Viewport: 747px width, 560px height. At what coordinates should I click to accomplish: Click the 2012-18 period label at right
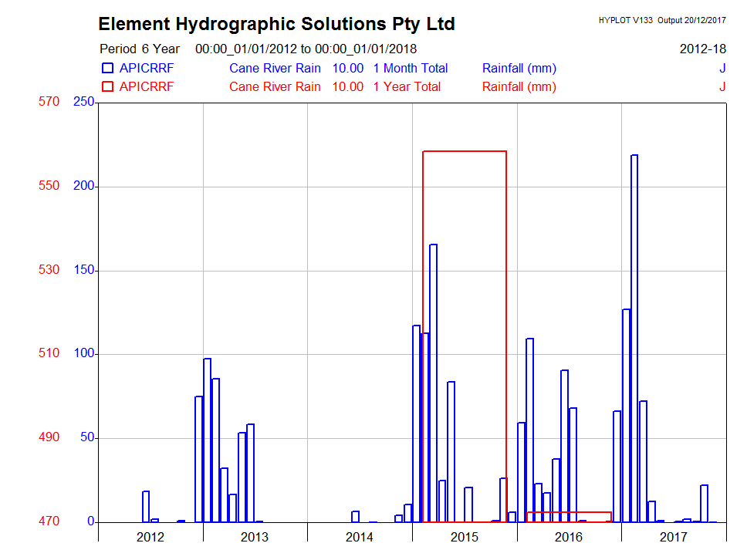pos(702,49)
